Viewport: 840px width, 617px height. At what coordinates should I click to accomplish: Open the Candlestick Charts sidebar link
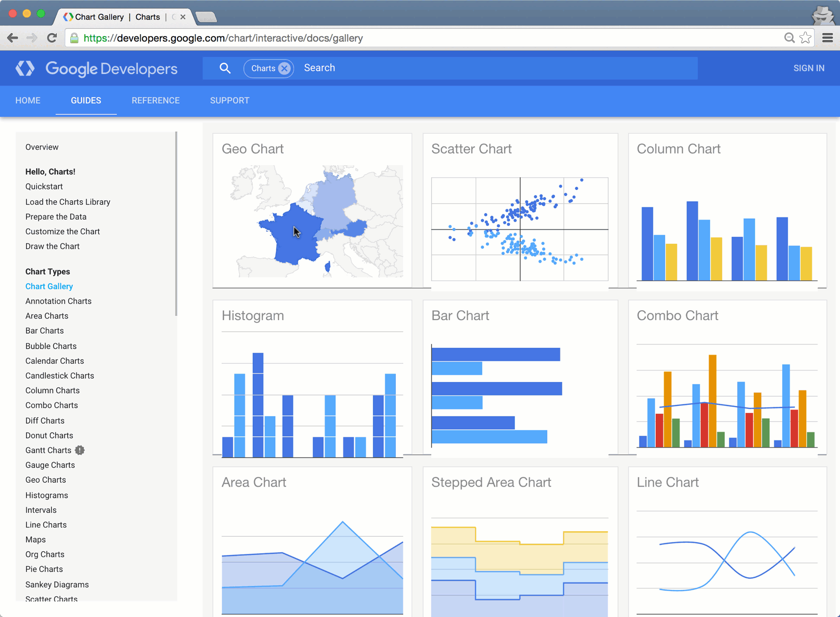coord(60,375)
